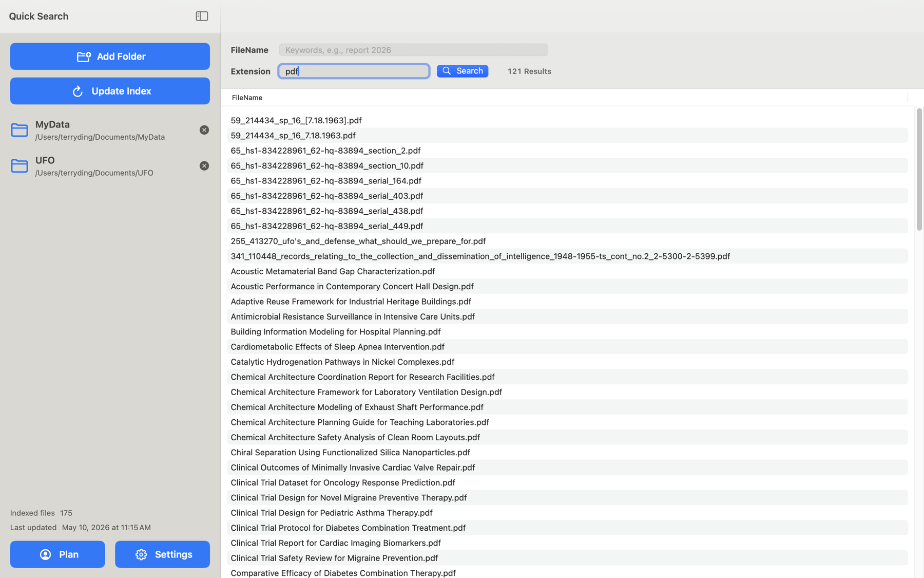
Task: Select Clinical Trial Design for Pediatric Asthma pdf
Action: click(x=567, y=513)
